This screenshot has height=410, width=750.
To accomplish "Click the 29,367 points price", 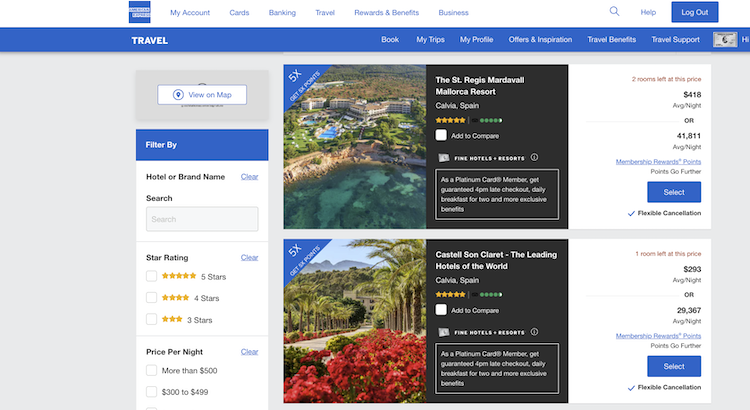I will tap(688, 315).
